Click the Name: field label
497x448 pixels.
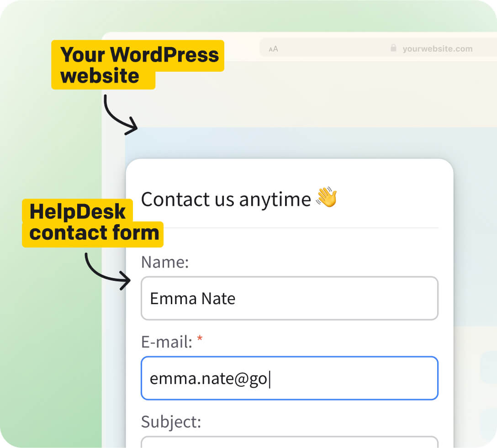click(165, 262)
